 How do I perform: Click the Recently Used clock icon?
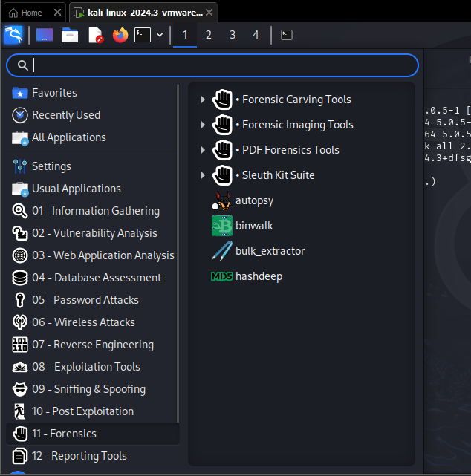pyautogui.click(x=20, y=115)
